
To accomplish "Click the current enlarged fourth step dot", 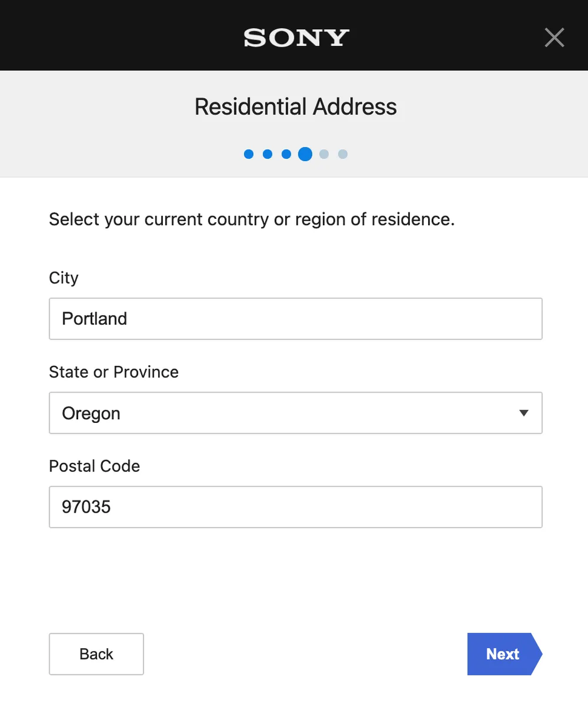I will coord(305,154).
